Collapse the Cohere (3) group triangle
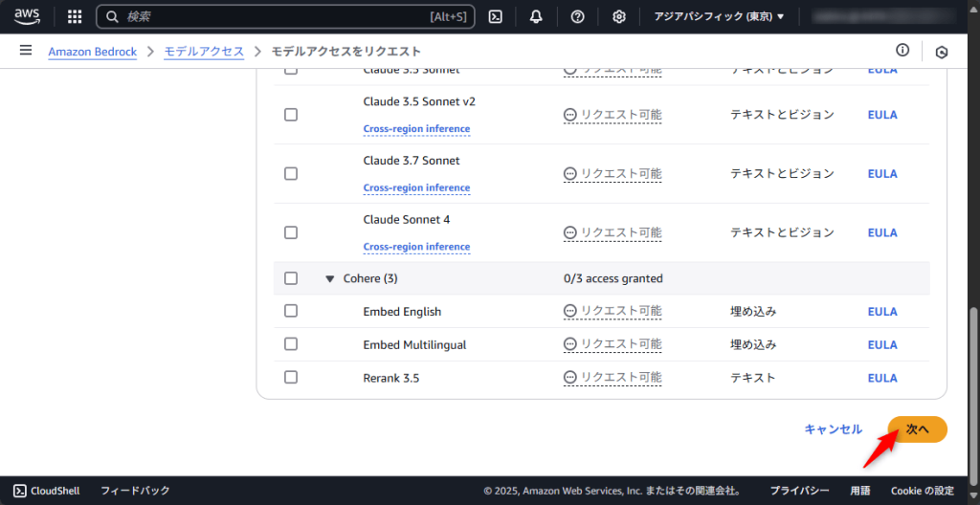 330,278
